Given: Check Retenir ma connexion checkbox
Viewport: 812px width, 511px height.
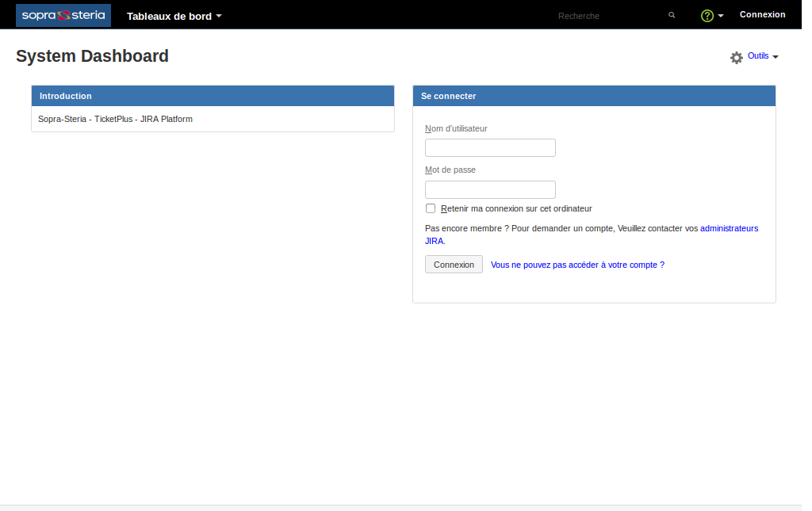Looking at the screenshot, I should click(431, 208).
